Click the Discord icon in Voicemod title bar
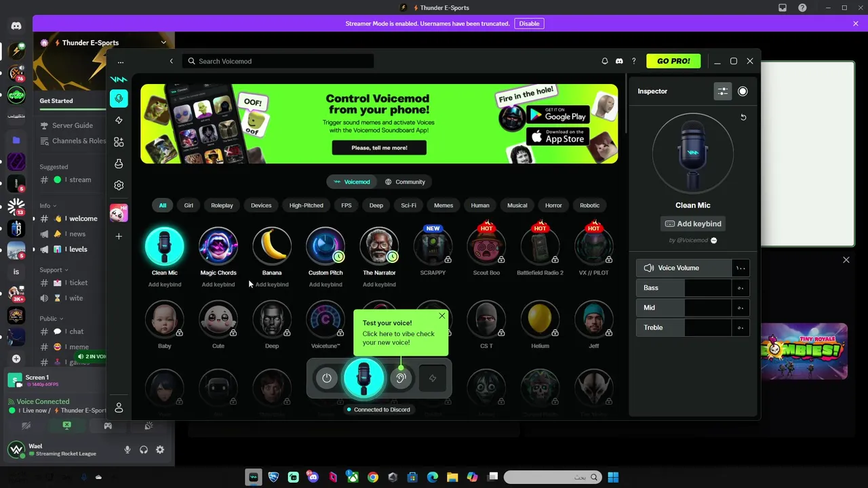Screen dimensions: 868x488 (619, 61)
